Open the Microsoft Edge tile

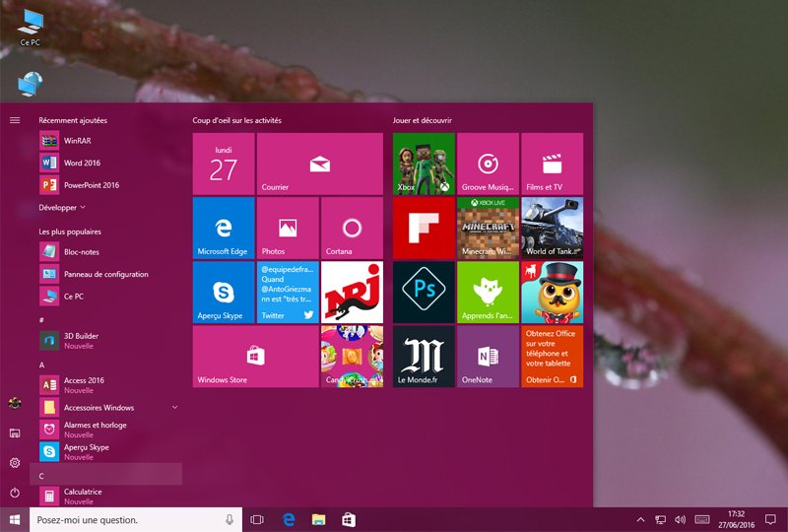[x=224, y=228]
